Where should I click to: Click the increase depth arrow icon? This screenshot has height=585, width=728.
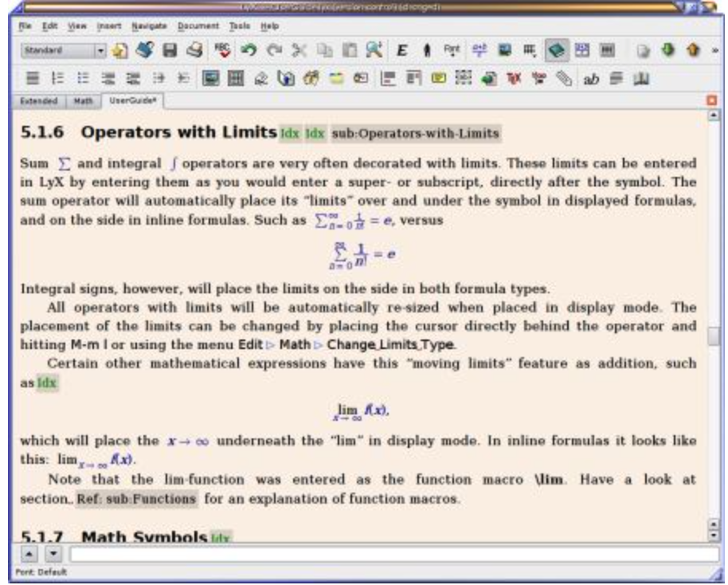click(159, 78)
